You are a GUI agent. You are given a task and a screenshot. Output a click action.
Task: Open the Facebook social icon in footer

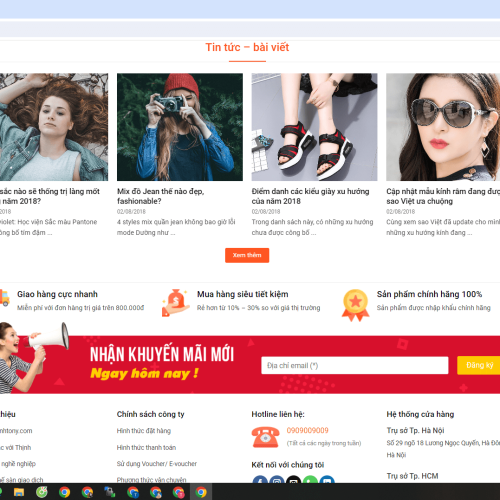point(260,479)
